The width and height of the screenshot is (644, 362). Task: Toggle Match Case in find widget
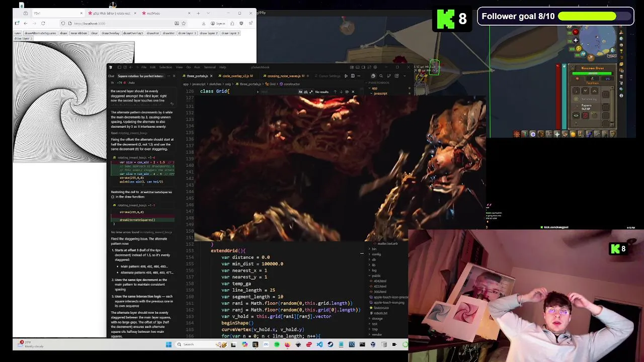pos(300,92)
